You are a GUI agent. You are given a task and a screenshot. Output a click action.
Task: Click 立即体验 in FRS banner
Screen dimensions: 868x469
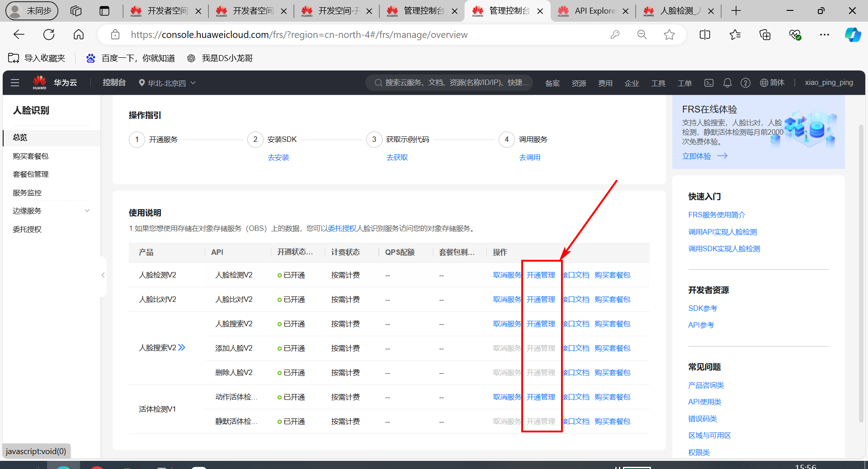697,156
